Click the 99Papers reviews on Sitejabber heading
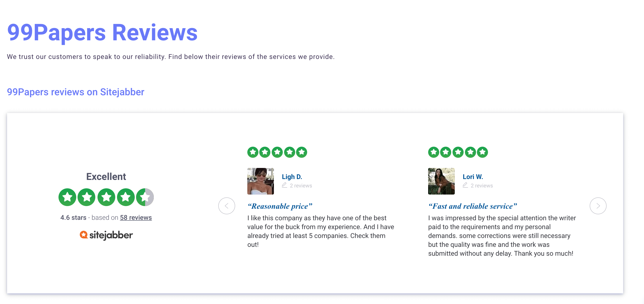 coord(76,92)
